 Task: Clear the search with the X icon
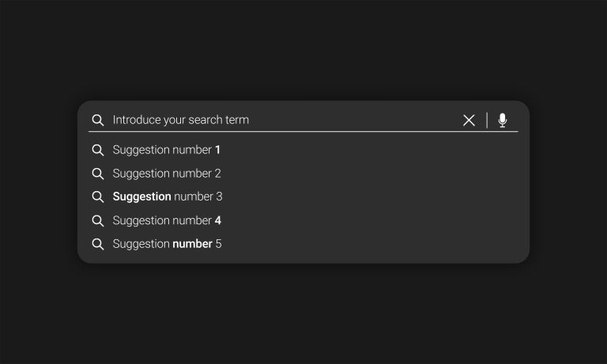coord(469,120)
